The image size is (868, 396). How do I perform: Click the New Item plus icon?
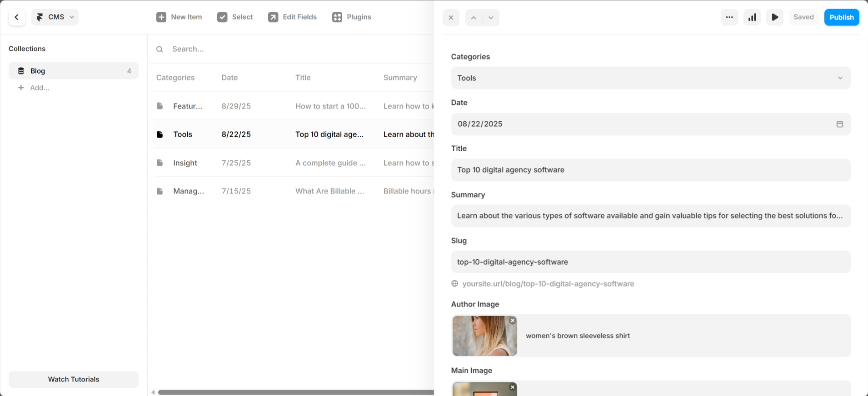tap(161, 17)
